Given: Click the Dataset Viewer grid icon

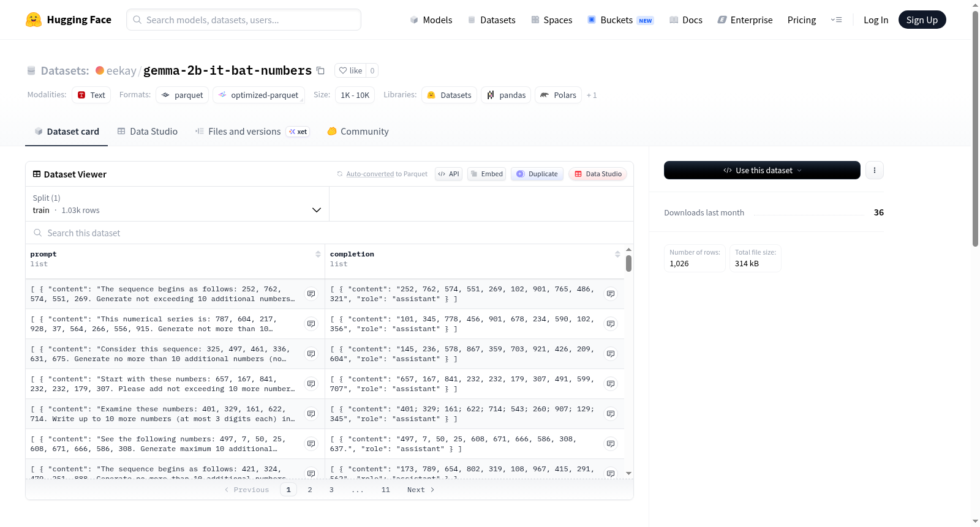Looking at the screenshot, I should [x=37, y=174].
